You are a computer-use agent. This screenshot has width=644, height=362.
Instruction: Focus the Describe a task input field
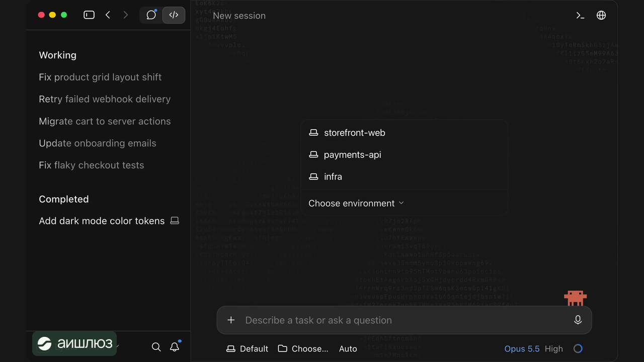click(x=404, y=320)
